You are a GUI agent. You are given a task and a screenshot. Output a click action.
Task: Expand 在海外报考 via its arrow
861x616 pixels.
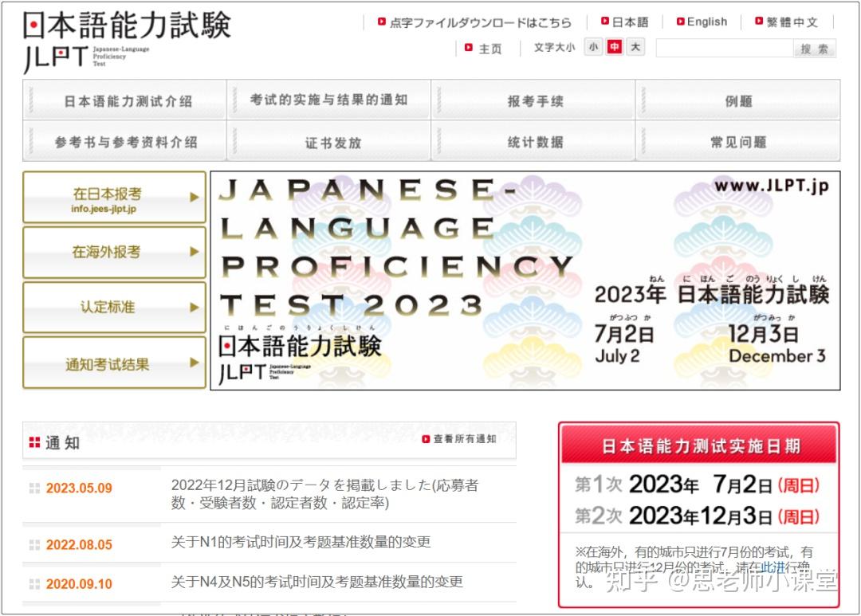click(193, 252)
